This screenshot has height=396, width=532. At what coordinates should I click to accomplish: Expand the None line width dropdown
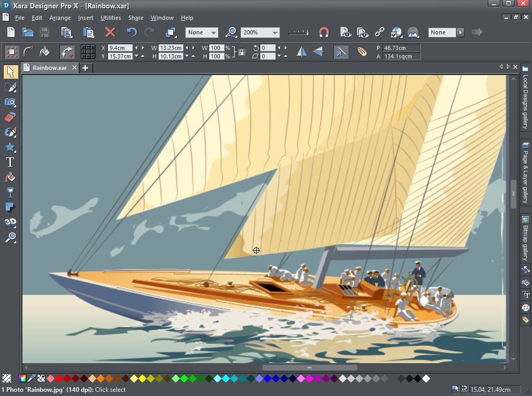(x=201, y=32)
